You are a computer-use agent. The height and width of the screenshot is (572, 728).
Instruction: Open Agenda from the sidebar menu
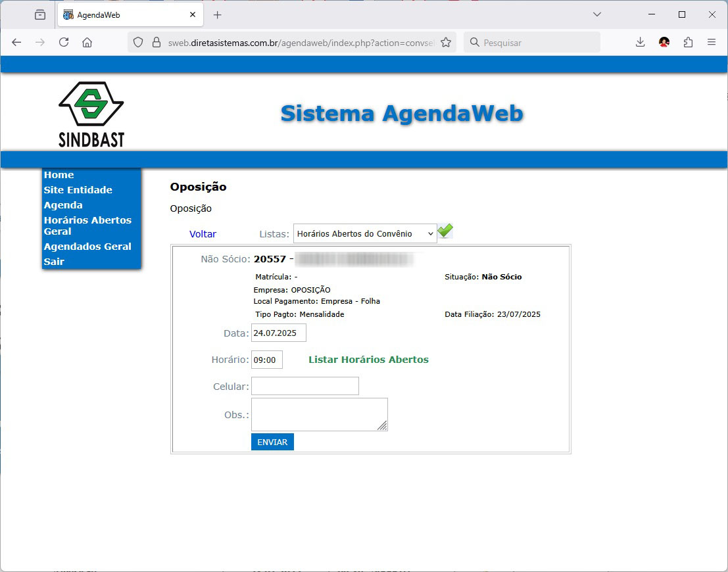pos(63,205)
